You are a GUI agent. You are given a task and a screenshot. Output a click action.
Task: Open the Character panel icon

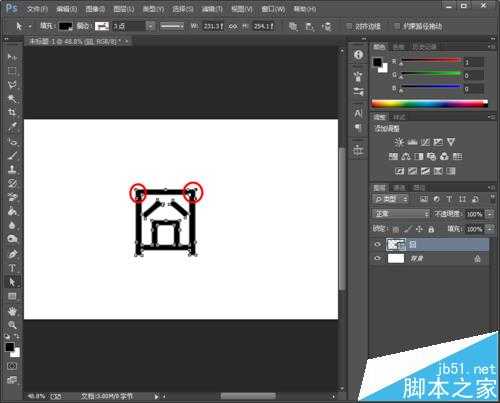coord(358,113)
